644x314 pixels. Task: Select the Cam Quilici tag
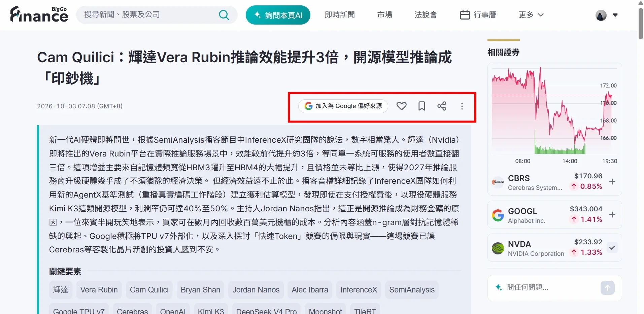pyautogui.click(x=149, y=290)
